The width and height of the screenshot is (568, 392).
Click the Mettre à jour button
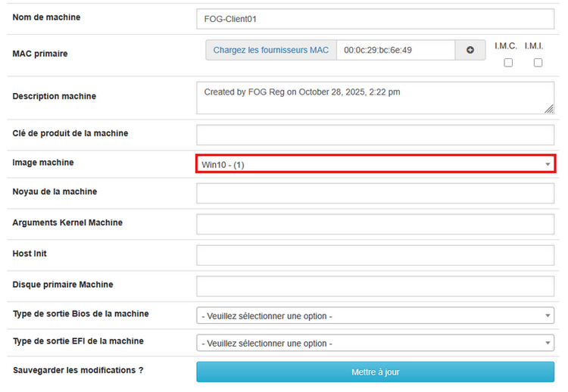(x=376, y=372)
